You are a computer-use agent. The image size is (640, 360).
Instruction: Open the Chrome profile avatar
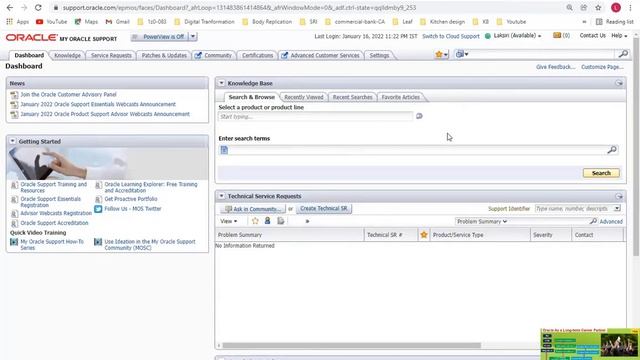coord(616,7)
